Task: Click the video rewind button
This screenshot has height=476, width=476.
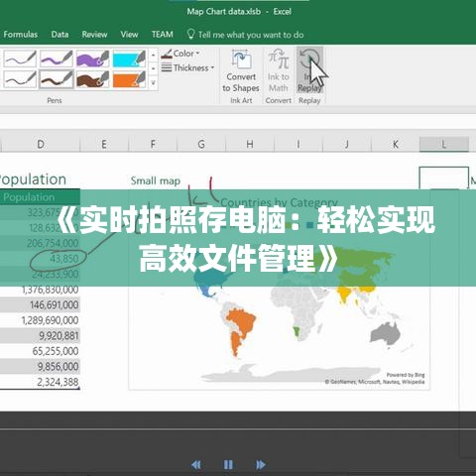Action: [x=196, y=465]
